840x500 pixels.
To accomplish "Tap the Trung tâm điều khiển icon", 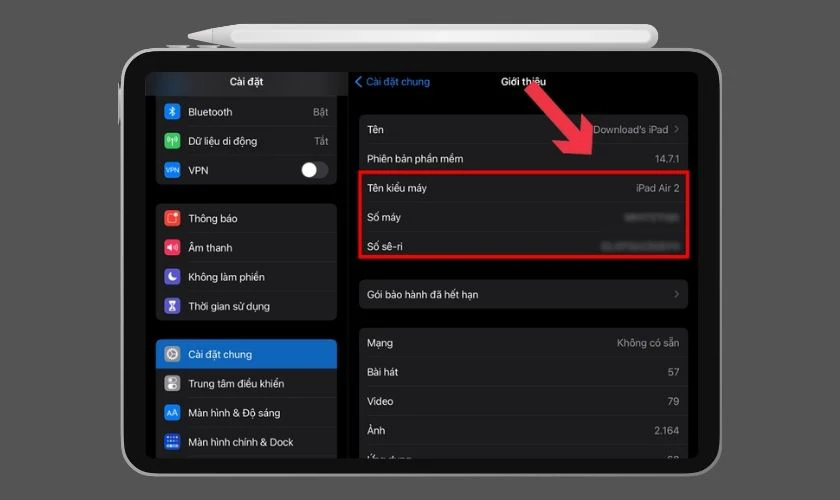I will tap(172, 383).
